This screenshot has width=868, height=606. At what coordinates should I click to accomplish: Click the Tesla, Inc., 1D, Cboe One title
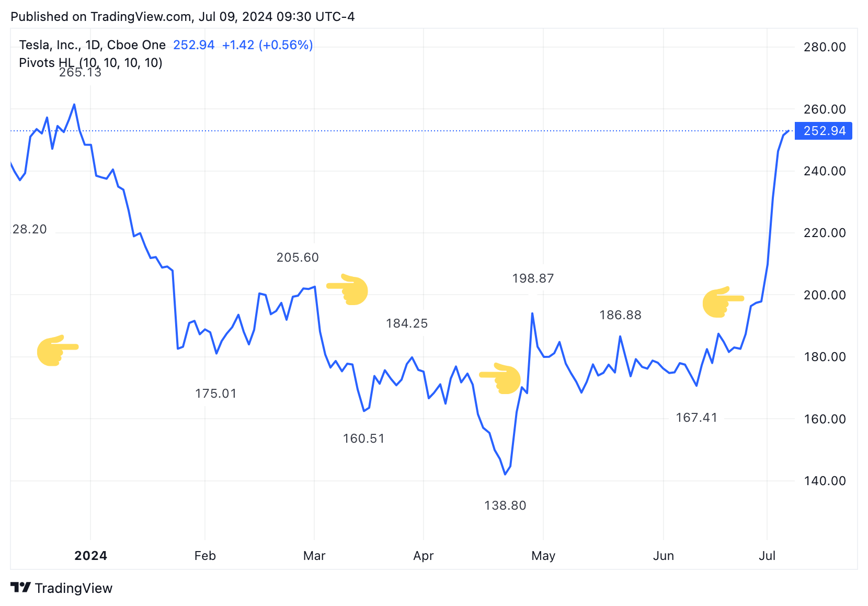(93, 45)
